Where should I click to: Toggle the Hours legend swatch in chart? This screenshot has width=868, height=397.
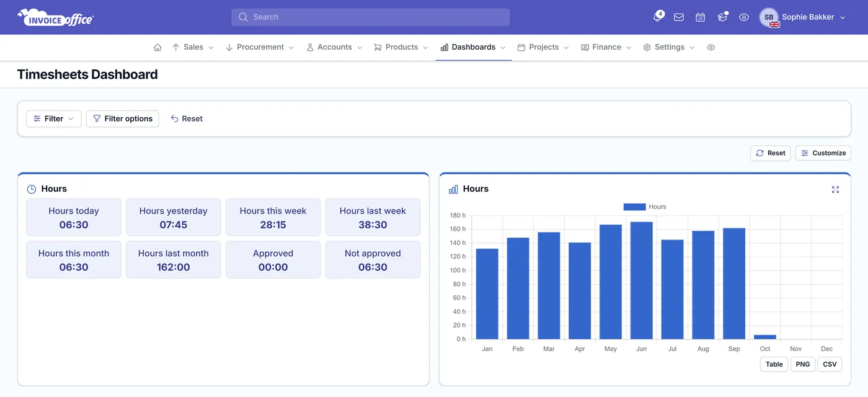click(634, 207)
